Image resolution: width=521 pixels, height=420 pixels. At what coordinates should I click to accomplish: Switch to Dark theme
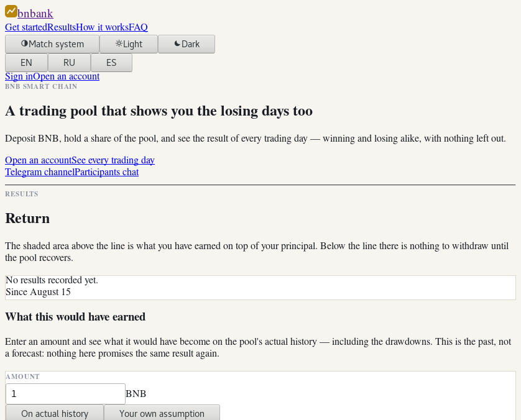[x=187, y=44]
